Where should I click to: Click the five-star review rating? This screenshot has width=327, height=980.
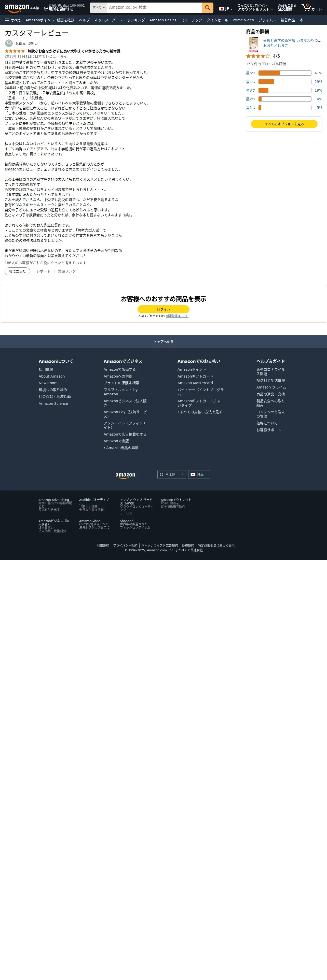click(x=15, y=51)
